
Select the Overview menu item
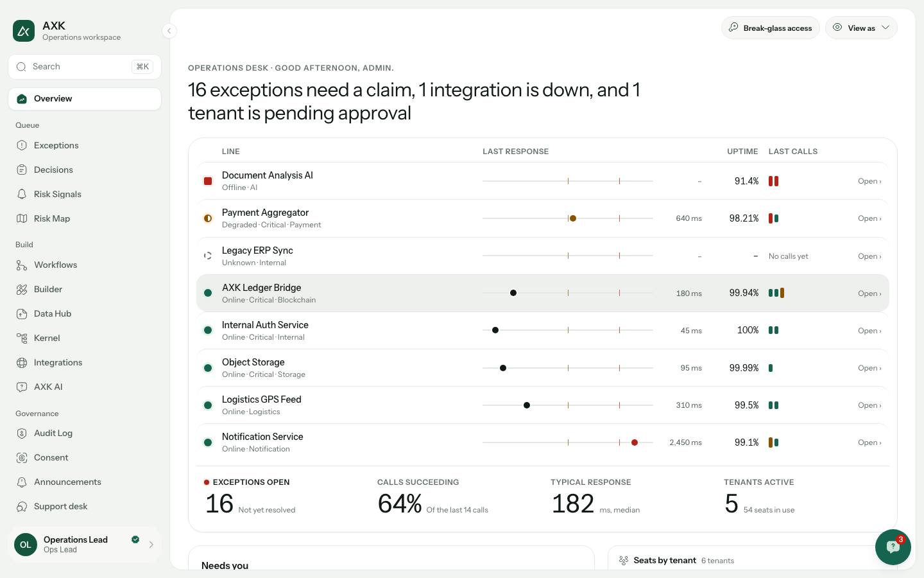point(85,99)
